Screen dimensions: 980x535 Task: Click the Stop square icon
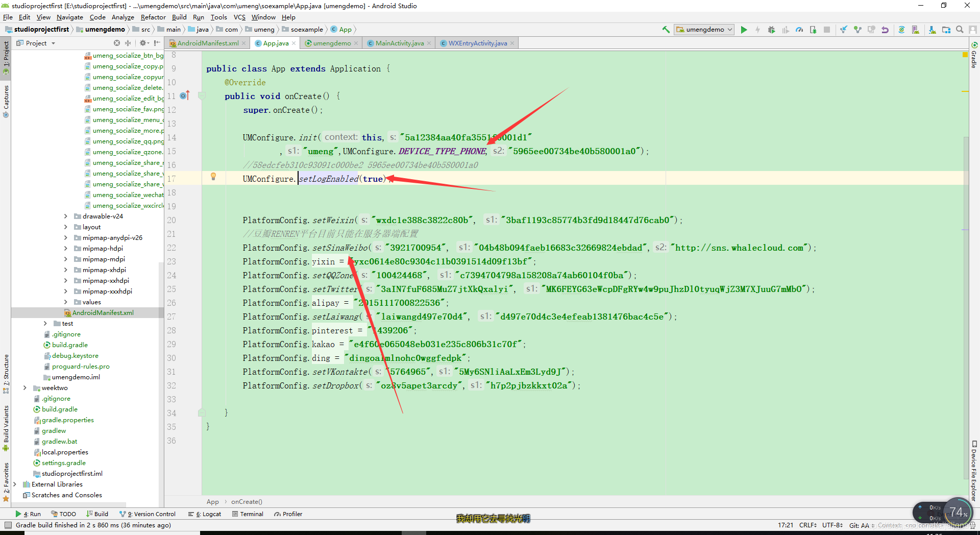click(x=827, y=30)
